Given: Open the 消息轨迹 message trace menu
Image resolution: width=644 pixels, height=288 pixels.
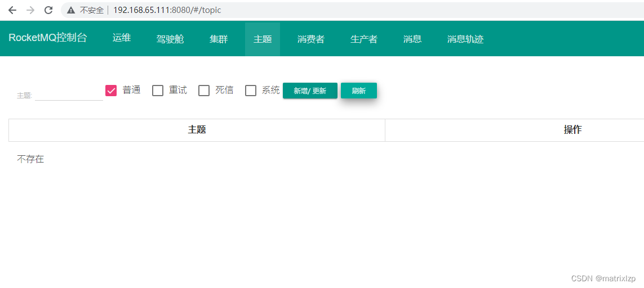Looking at the screenshot, I should [465, 39].
